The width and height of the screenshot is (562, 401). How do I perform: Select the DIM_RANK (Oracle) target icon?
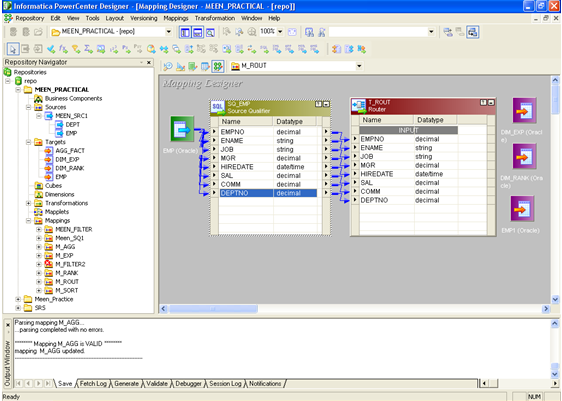524,156
